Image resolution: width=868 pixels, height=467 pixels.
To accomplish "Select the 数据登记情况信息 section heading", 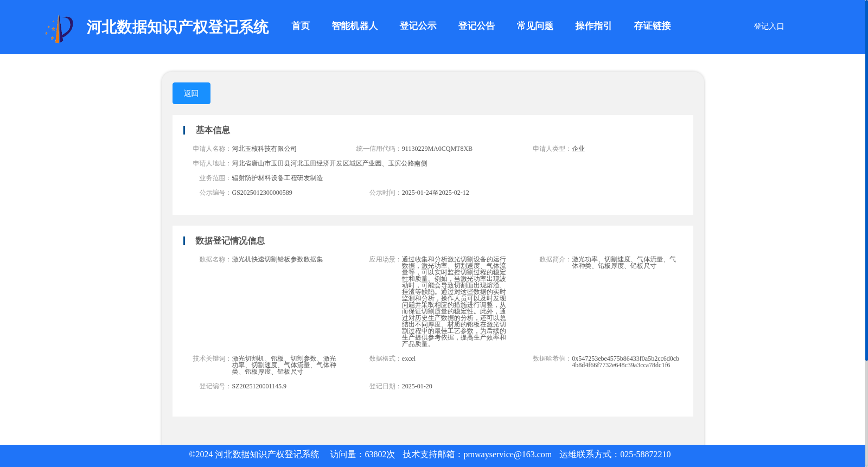I will tap(230, 241).
